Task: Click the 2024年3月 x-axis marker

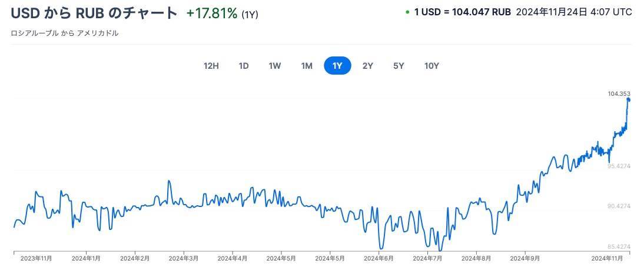Action: (184, 258)
